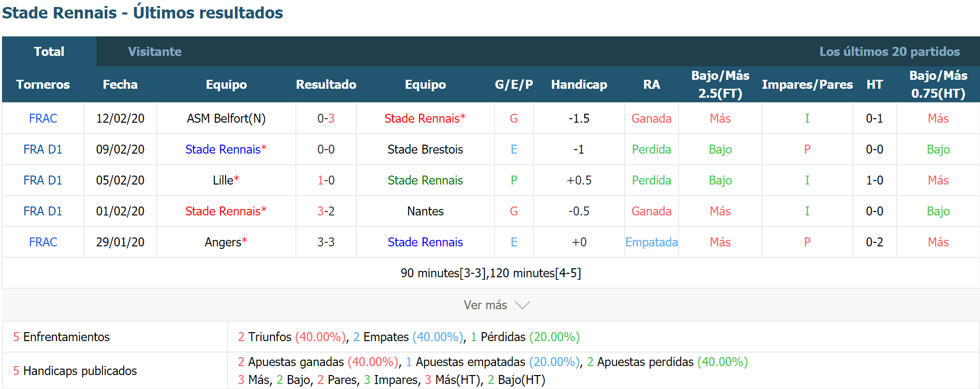Screen dimensions: 980x389
Task: Click Lille team name
Action: 223,180
